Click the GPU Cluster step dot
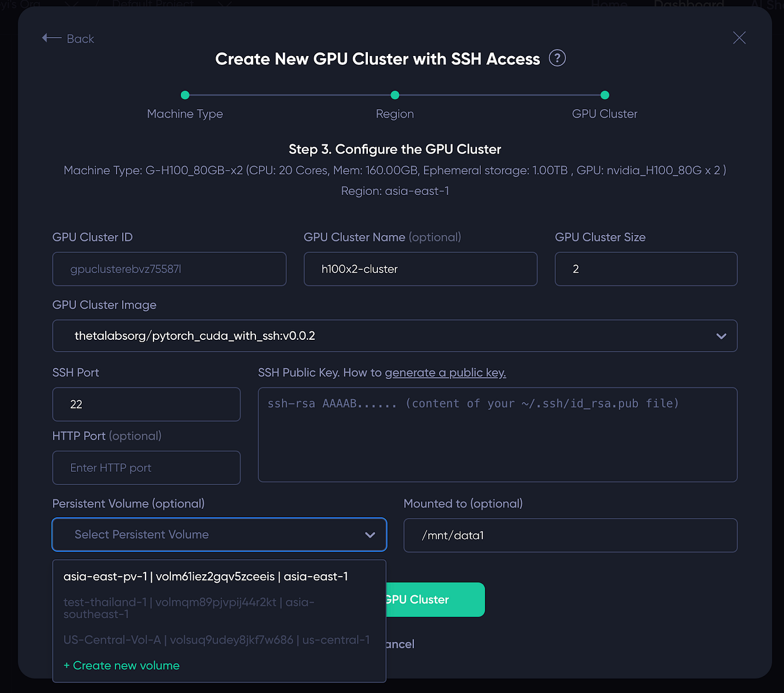Screen dimensions: 784x693 click(605, 95)
